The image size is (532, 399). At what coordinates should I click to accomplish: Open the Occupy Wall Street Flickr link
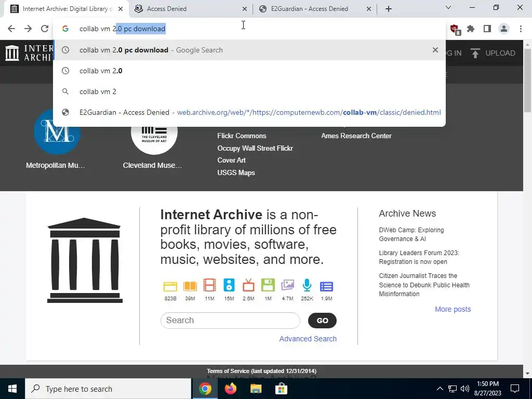pyautogui.click(x=255, y=148)
